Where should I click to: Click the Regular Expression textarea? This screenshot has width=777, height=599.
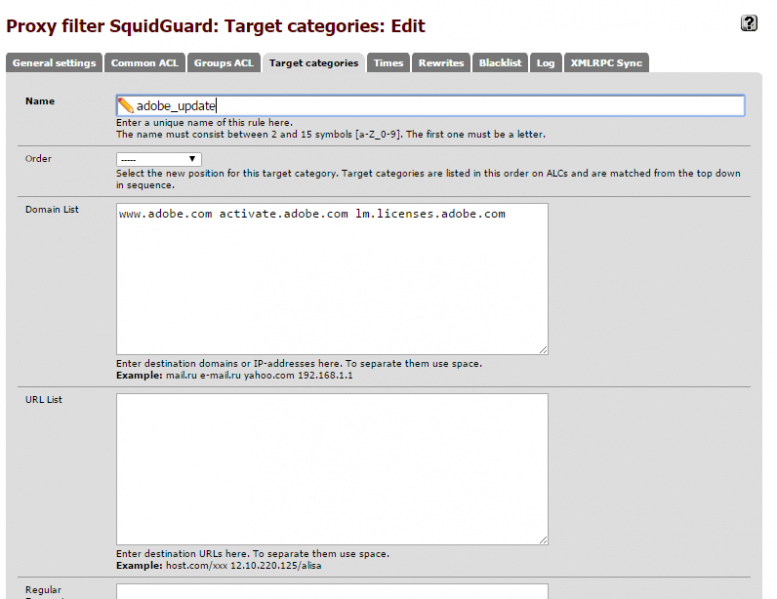[x=332, y=592]
